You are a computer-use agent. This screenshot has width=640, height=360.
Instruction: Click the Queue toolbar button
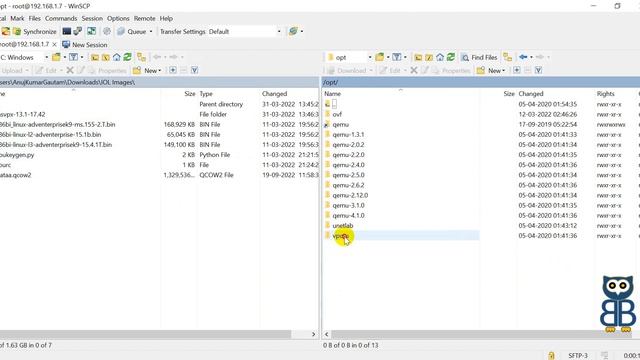point(132,31)
